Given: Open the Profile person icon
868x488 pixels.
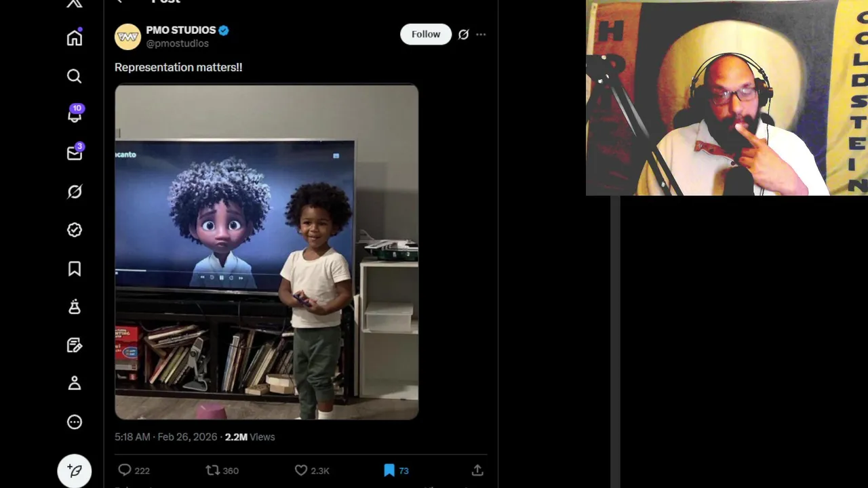Looking at the screenshot, I should coord(75,384).
